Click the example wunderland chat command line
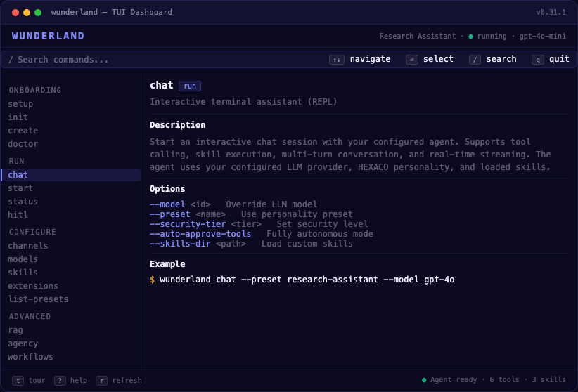The height and width of the screenshot is (392, 578). (x=302, y=280)
